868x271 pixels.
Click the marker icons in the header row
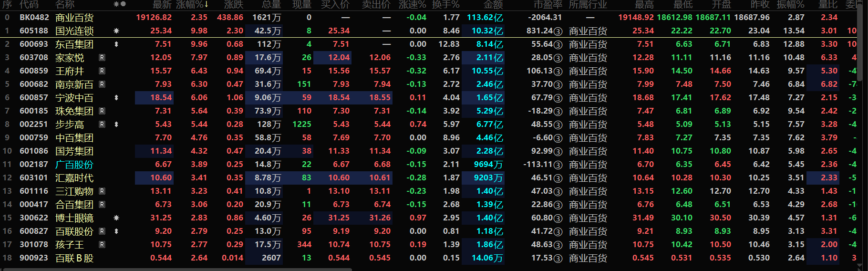click(120, 4)
